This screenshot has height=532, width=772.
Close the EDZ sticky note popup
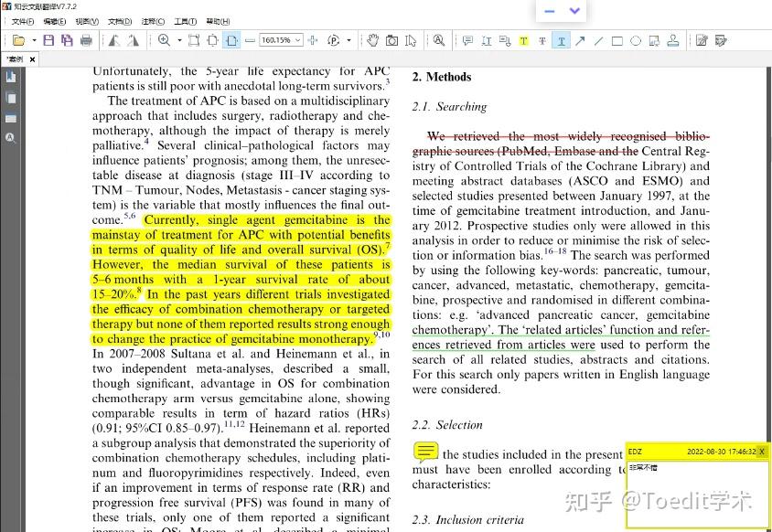pyautogui.click(x=762, y=452)
